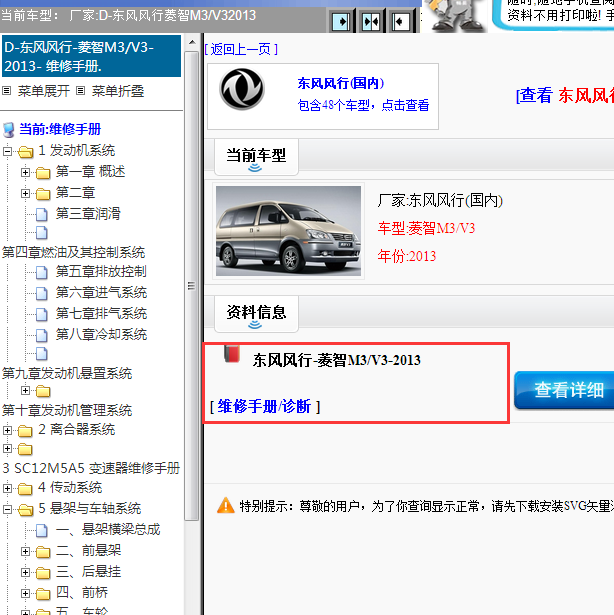Click the left panel scrollbar up arrow
Image resolution: width=614 pixels, height=615 pixels.
[x=192, y=42]
